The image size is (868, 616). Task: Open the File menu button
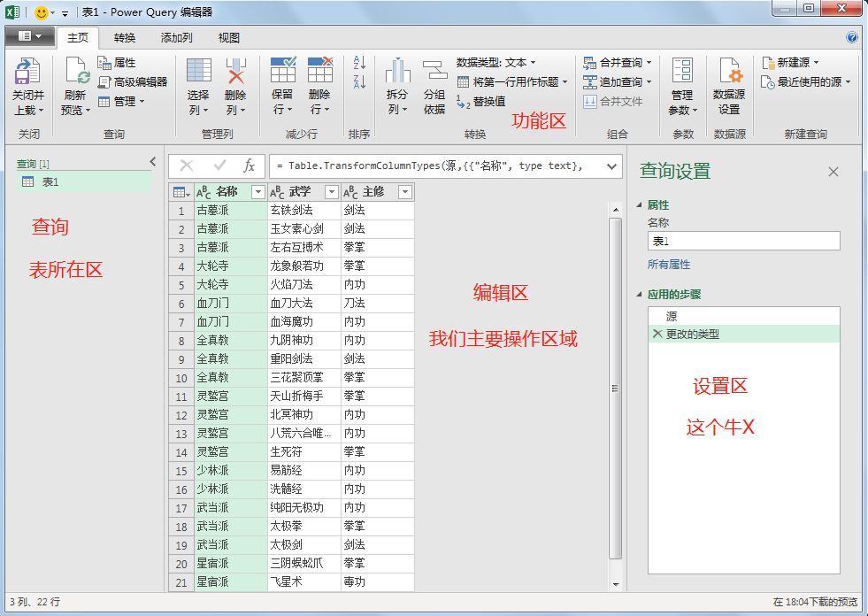point(30,36)
